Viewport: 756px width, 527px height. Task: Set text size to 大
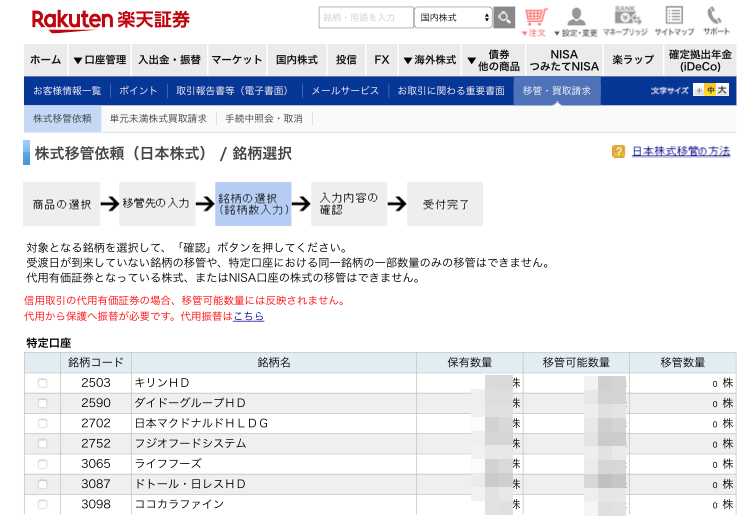[722, 90]
